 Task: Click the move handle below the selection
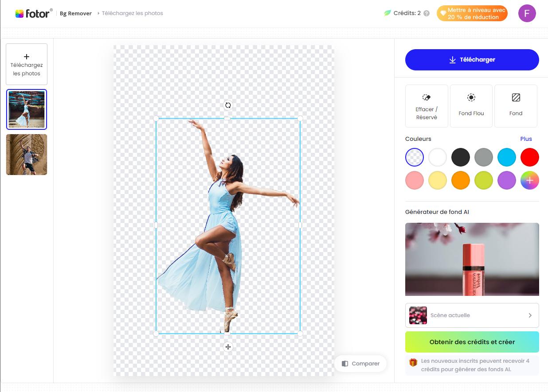228,347
